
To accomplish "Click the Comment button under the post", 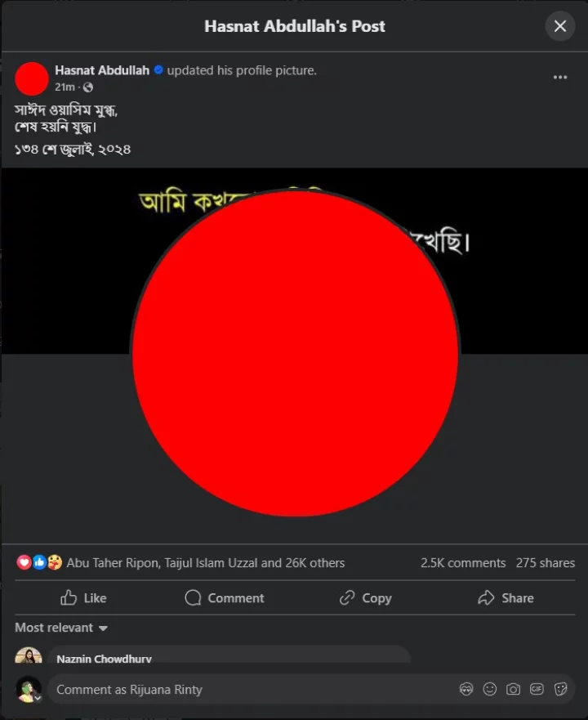I will coord(225,598).
